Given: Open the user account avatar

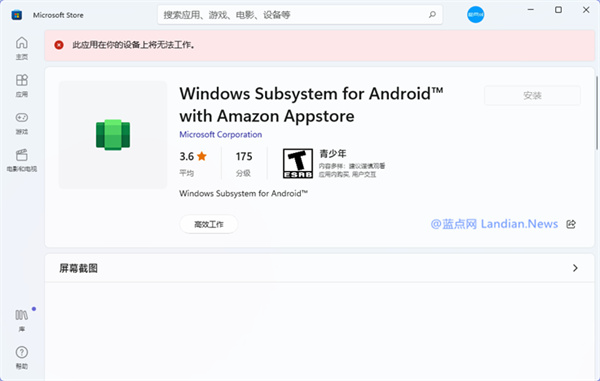Looking at the screenshot, I should point(475,15).
